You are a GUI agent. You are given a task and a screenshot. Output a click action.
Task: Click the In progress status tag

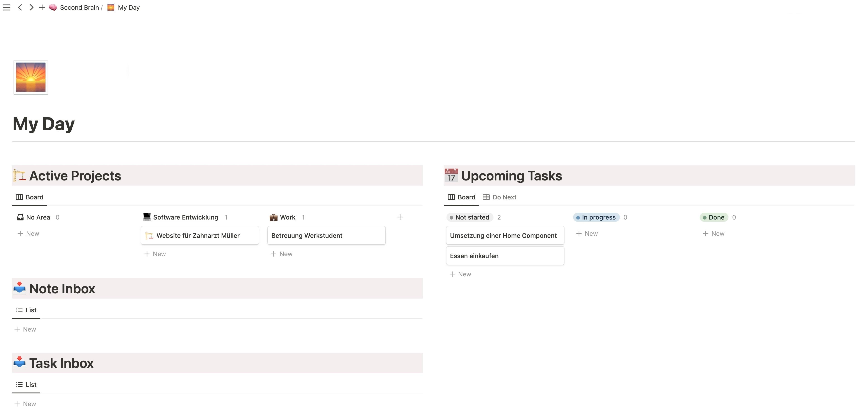tap(596, 217)
